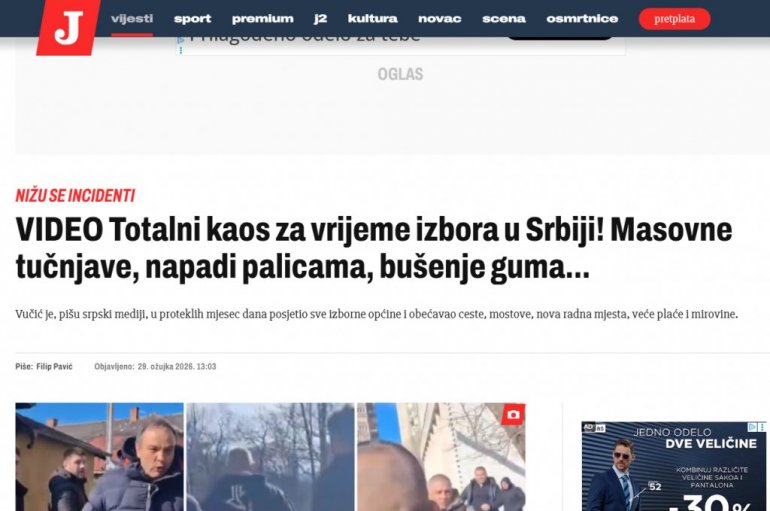Open the novac section

coord(440,19)
